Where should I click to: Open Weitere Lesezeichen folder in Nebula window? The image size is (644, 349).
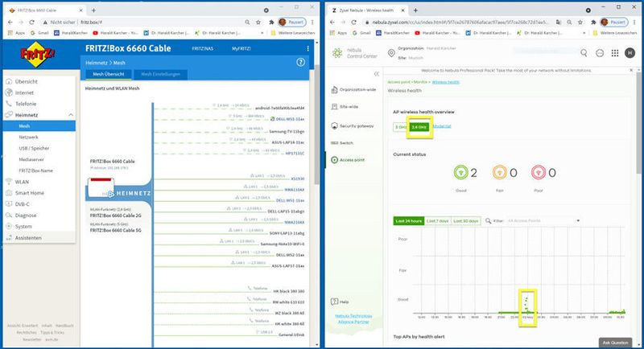point(615,33)
